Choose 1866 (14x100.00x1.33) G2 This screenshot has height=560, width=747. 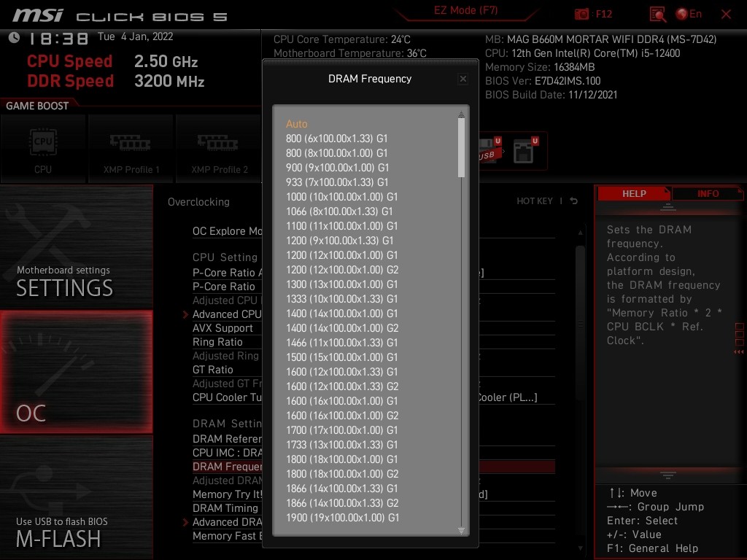342,503
